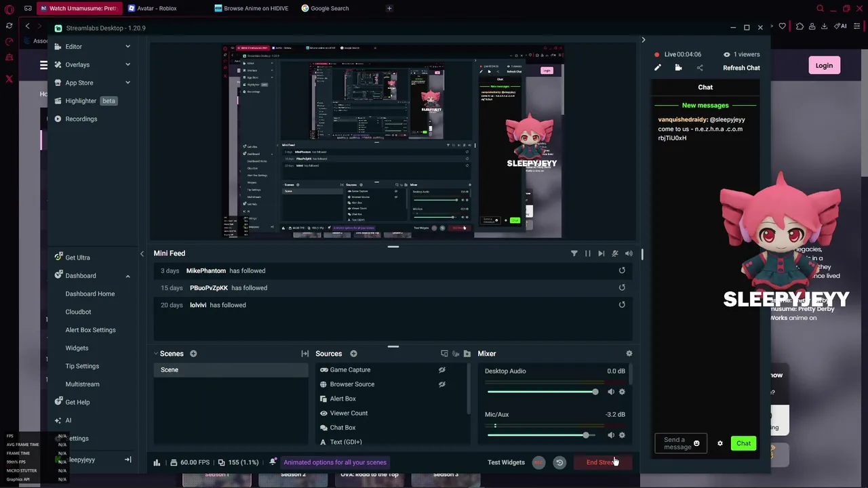The image size is (868, 488).
Task: Open Tip Settings
Action: point(82,366)
